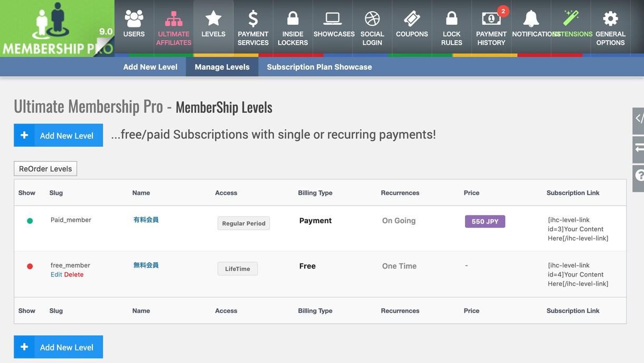The image size is (644, 363).
Task: Open the 無料会員 level name link
Action: coord(146,265)
